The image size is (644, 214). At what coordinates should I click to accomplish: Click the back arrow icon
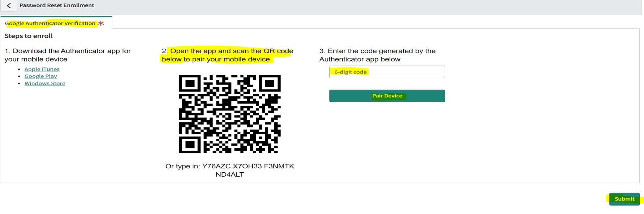9,6
